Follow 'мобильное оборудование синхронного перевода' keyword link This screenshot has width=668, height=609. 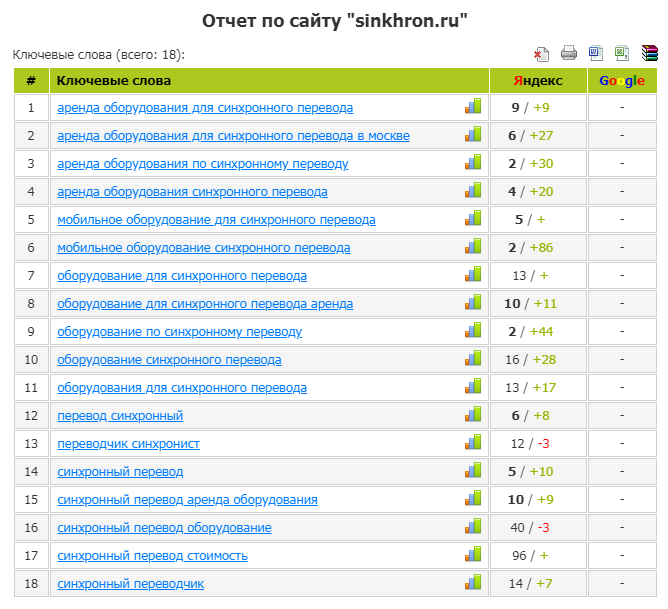pyautogui.click(x=203, y=248)
